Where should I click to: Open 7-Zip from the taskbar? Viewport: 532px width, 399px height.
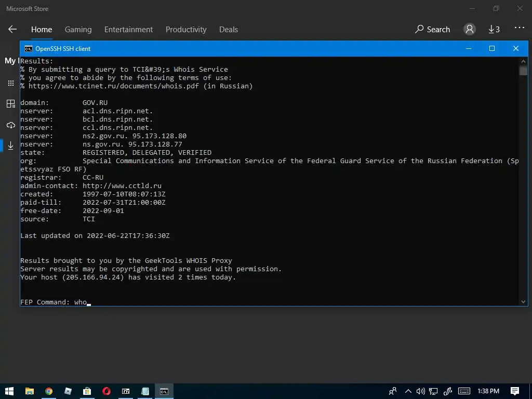click(126, 391)
